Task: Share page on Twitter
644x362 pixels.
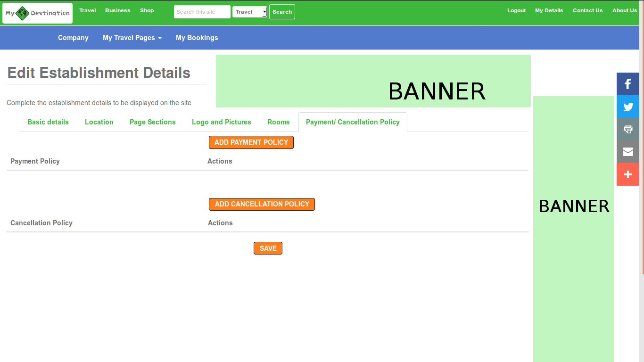Action: 627,107
